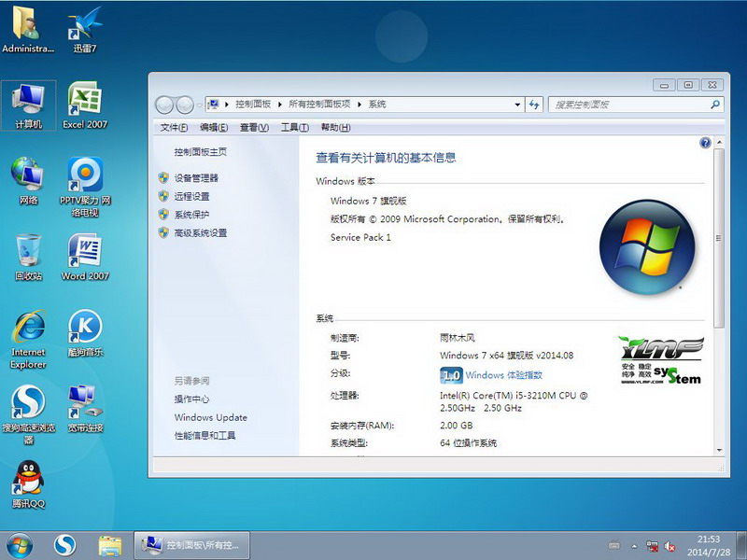Viewport: 747px width, 560px height.
Task: Open 远程设置 from the sidebar
Action: (x=191, y=196)
